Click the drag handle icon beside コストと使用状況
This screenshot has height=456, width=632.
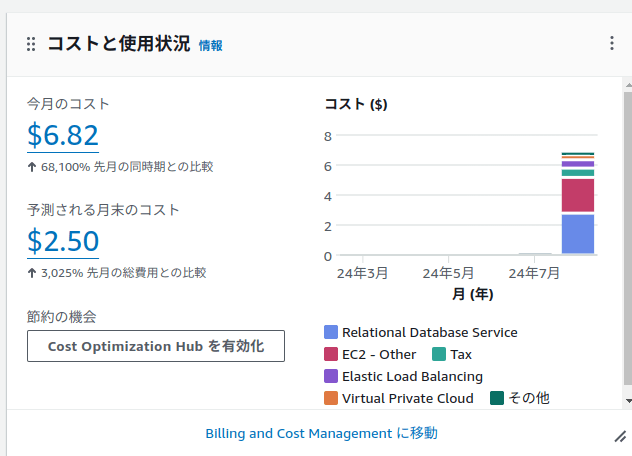click(x=31, y=44)
